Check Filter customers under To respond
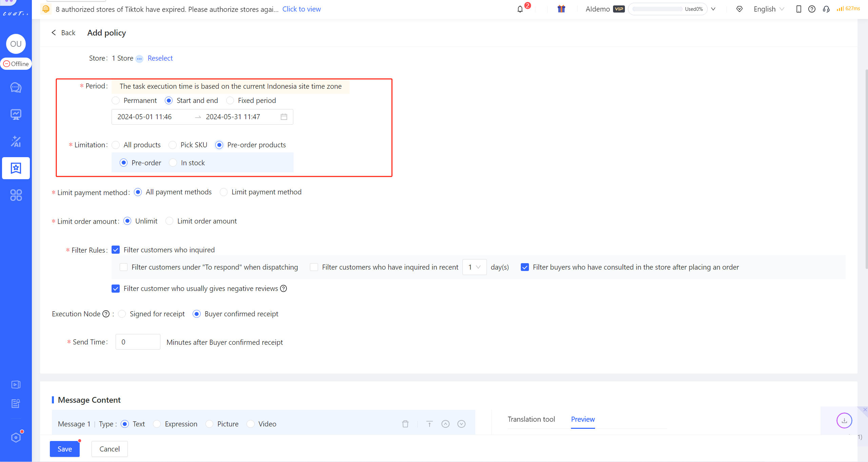This screenshot has height=462, width=868. click(x=124, y=267)
